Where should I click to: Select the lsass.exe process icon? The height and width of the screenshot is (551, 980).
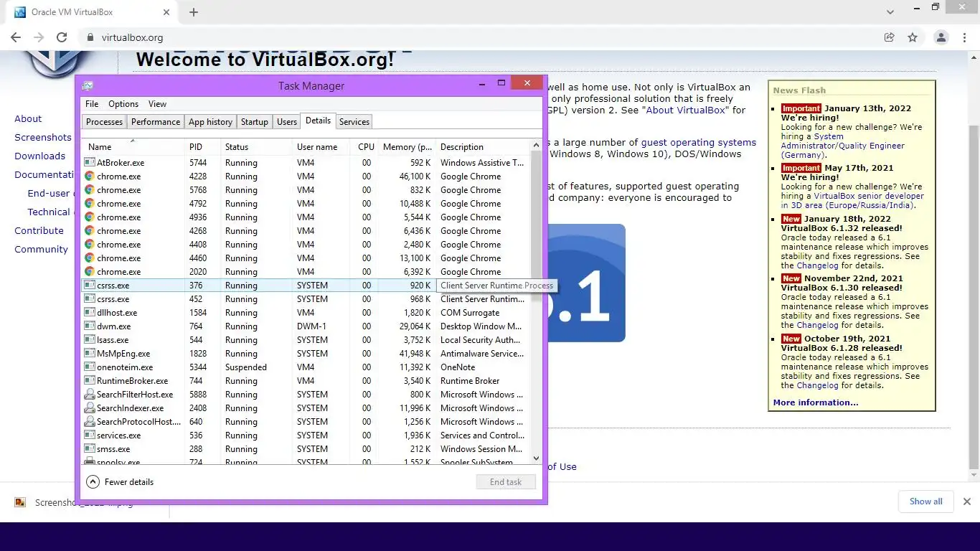click(90, 340)
